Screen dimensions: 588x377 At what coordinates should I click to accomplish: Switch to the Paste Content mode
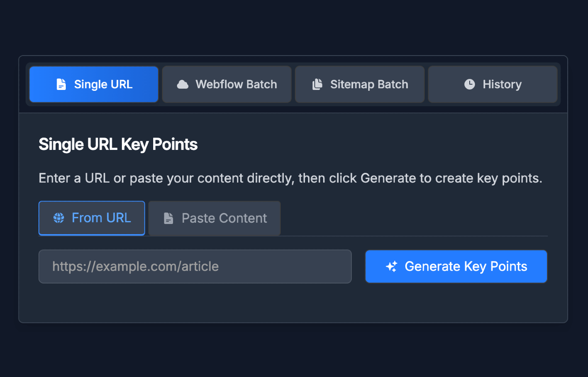[x=215, y=218]
